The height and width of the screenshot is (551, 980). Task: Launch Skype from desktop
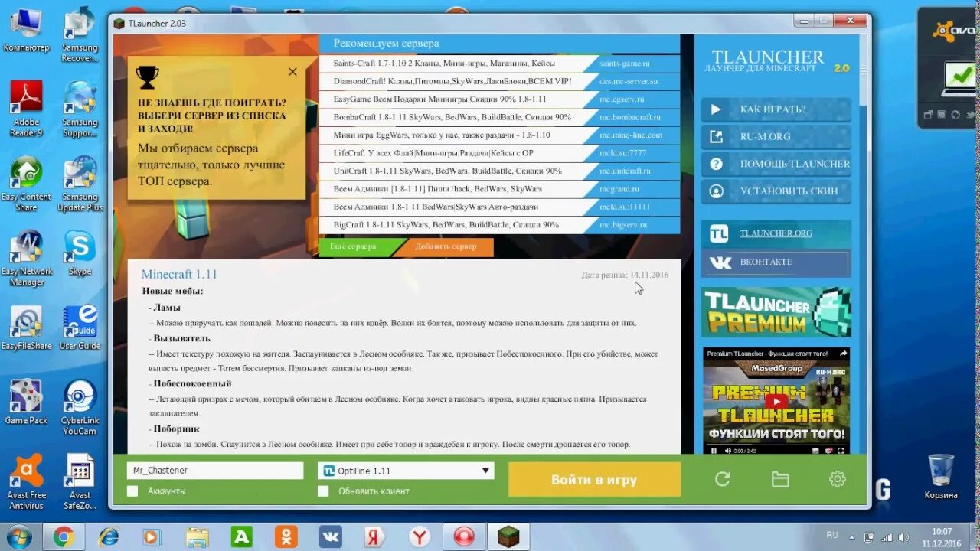[80, 253]
